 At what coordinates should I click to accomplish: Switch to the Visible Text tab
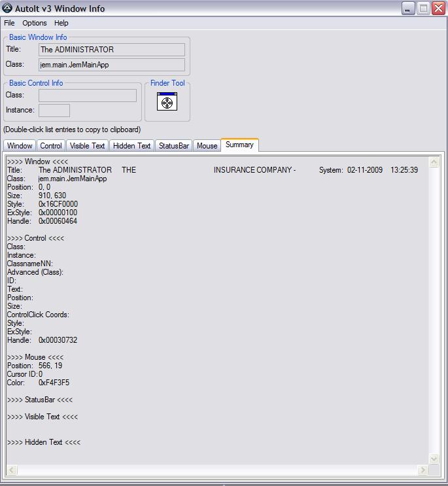point(87,146)
